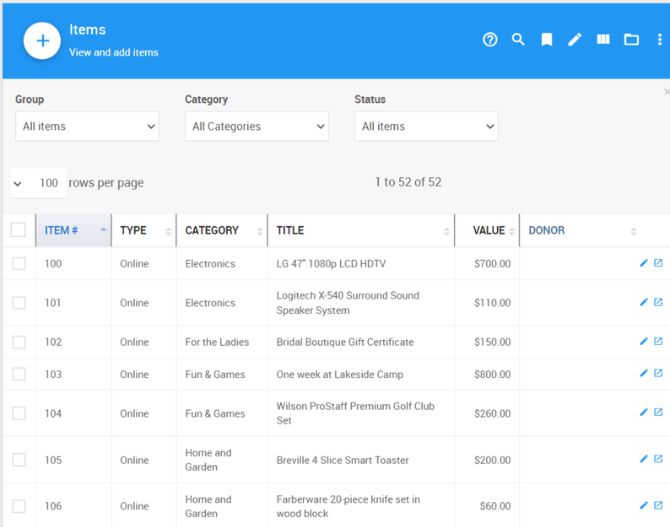Edit item 101 using its pencil icon
This screenshot has width=670, height=527.
point(644,302)
